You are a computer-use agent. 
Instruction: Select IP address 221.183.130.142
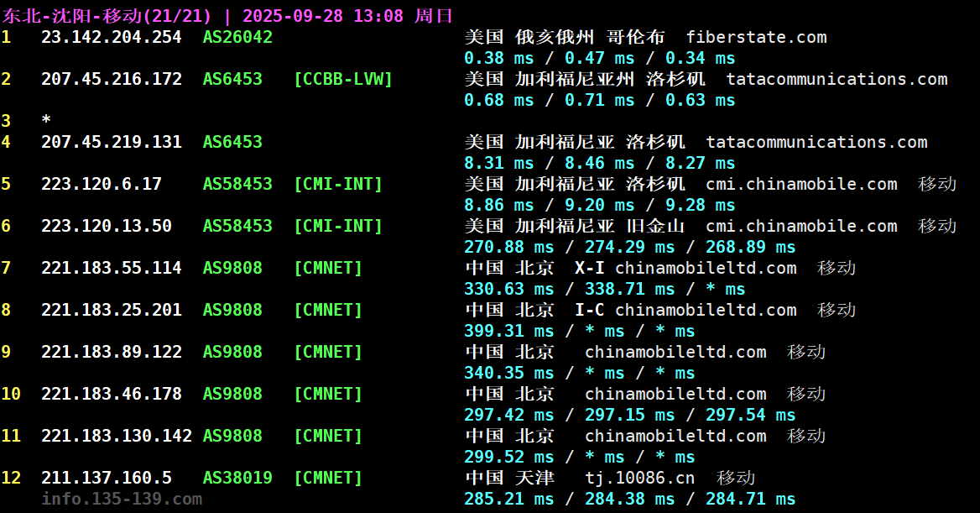click(x=116, y=437)
